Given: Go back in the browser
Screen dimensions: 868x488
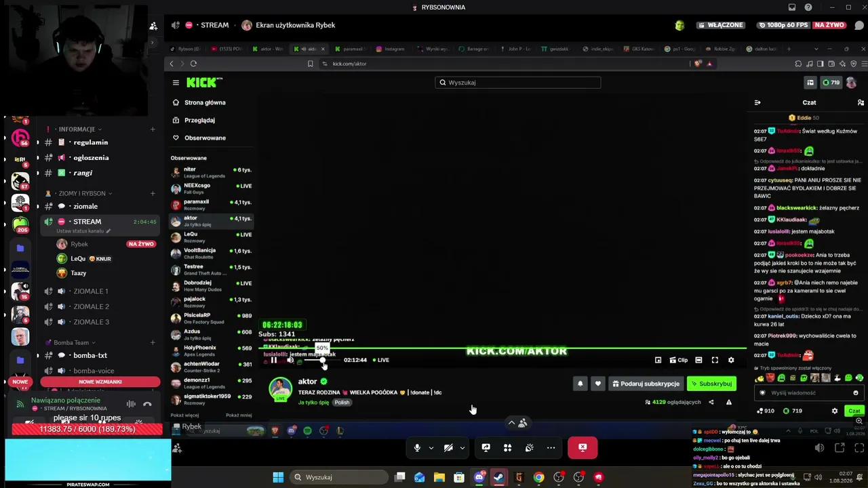Looking at the screenshot, I should click(172, 64).
